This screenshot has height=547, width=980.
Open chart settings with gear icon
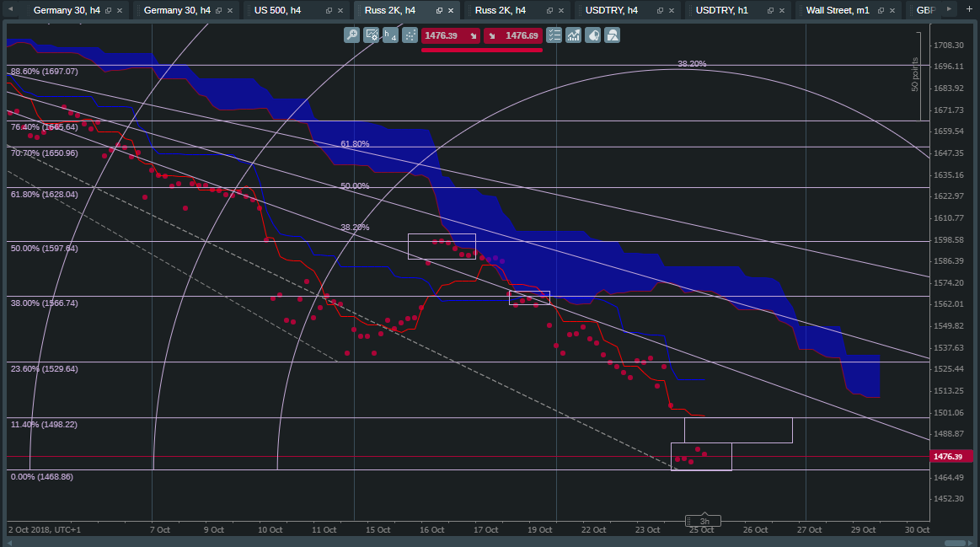(372, 35)
